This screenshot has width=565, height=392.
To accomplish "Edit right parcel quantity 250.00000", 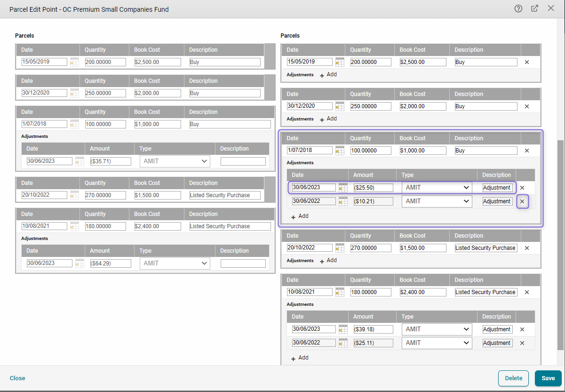I will pyautogui.click(x=371, y=106).
